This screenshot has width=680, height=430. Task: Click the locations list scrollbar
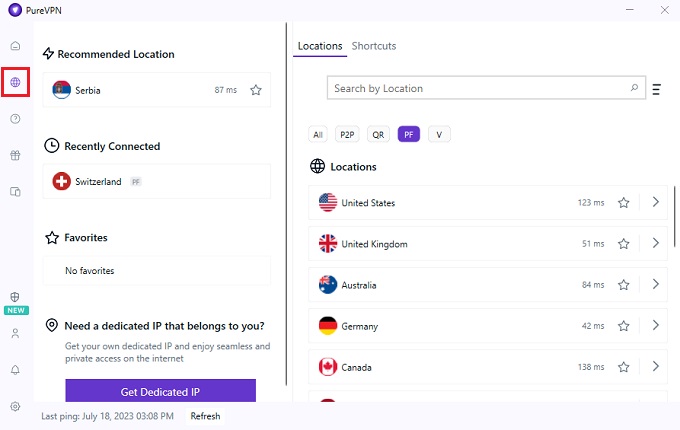675,216
